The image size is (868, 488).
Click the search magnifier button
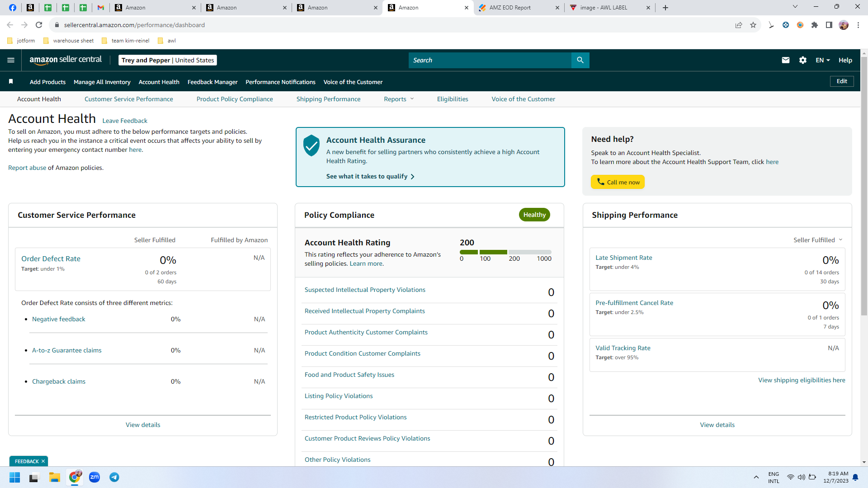(x=580, y=60)
